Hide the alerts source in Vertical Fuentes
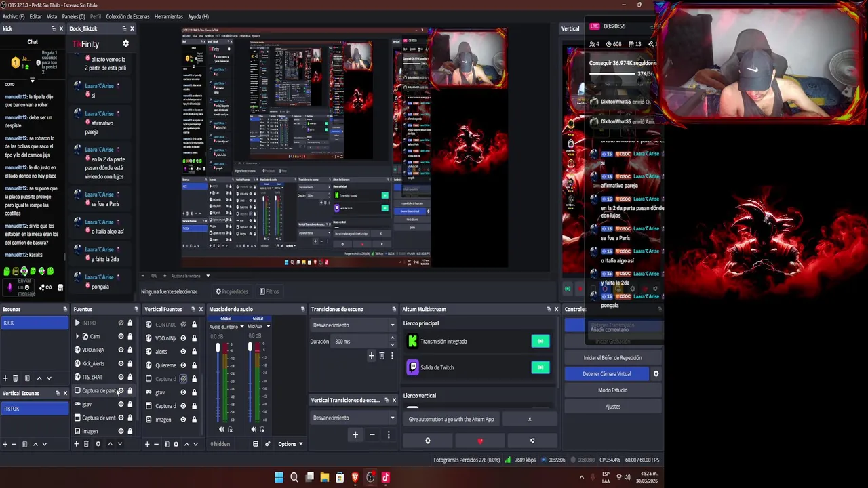The height and width of the screenshot is (488, 868). pyautogui.click(x=183, y=352)
